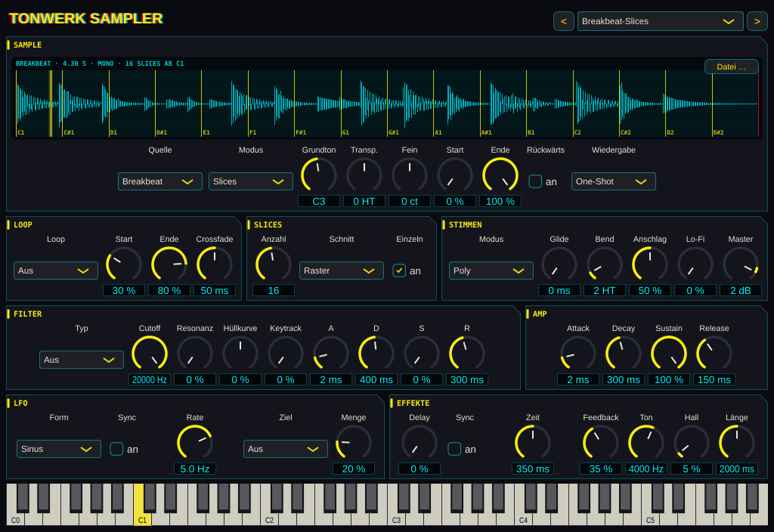774x532 pixels.
Task: Open the Quelle dropdown set to Breakbeat
Action: point(160,181)
